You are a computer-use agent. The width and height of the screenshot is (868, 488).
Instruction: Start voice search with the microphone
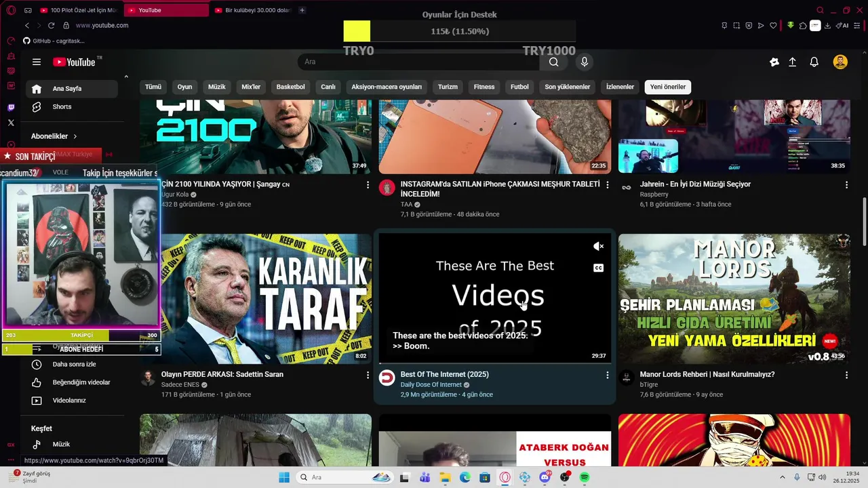coord(585,62)
